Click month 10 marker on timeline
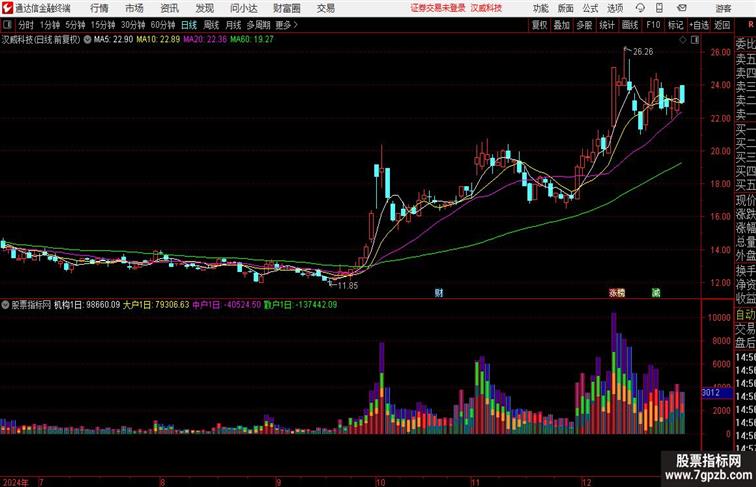756x487 pixels. [380, 482]
